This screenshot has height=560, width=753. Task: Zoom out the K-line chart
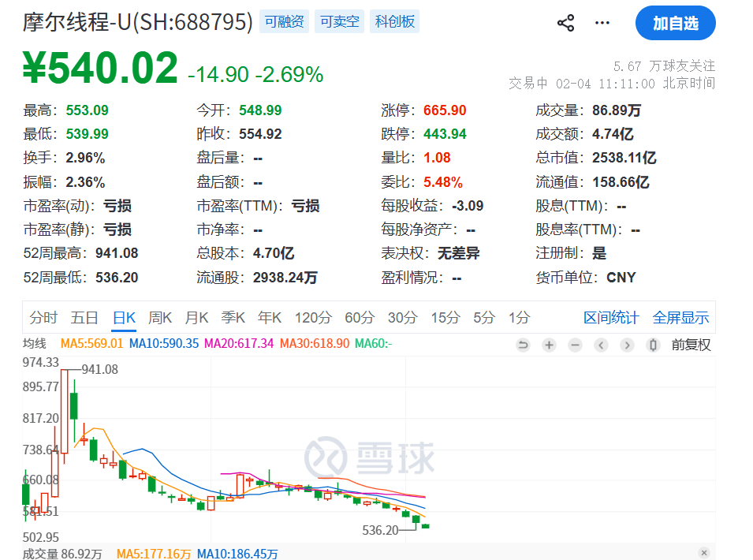575,345
